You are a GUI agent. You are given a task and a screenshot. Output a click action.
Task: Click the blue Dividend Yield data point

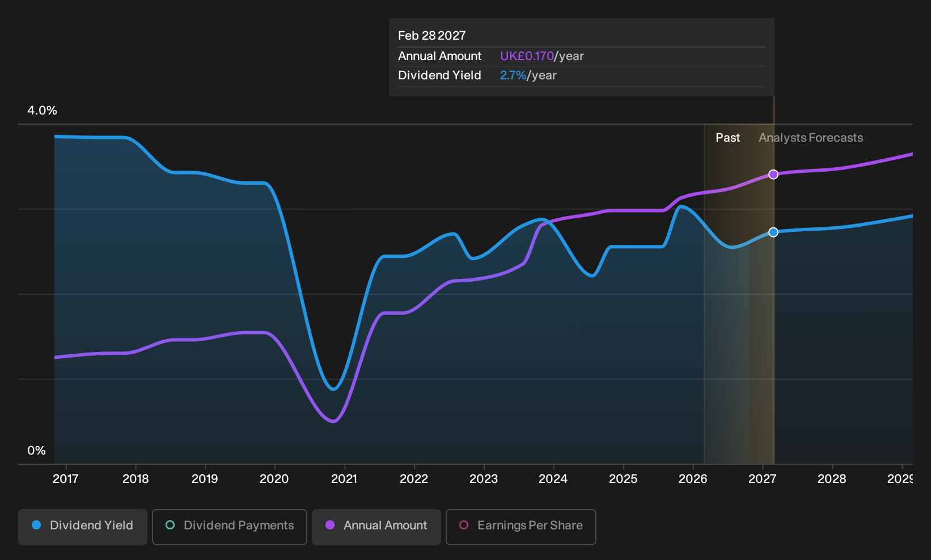click(x=773, y=232)
